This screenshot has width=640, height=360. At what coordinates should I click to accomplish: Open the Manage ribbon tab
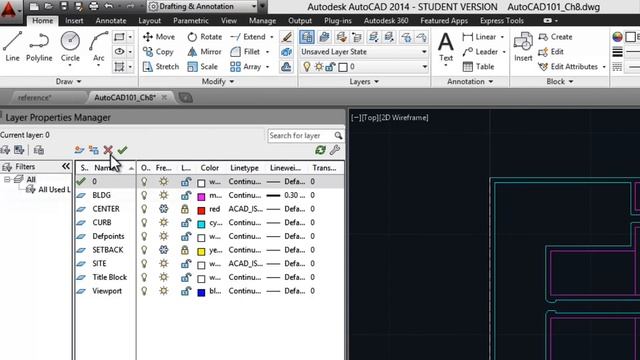(262, 20)
